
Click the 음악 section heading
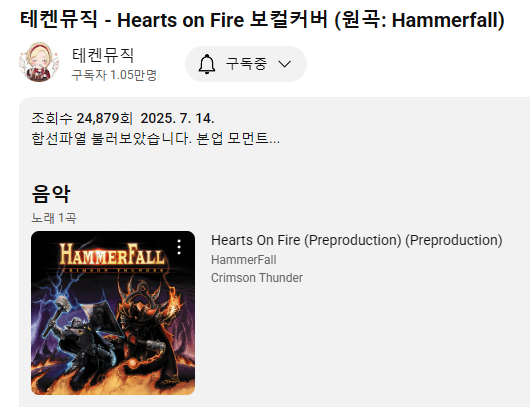pyautogui.click(x=51, y=194)
